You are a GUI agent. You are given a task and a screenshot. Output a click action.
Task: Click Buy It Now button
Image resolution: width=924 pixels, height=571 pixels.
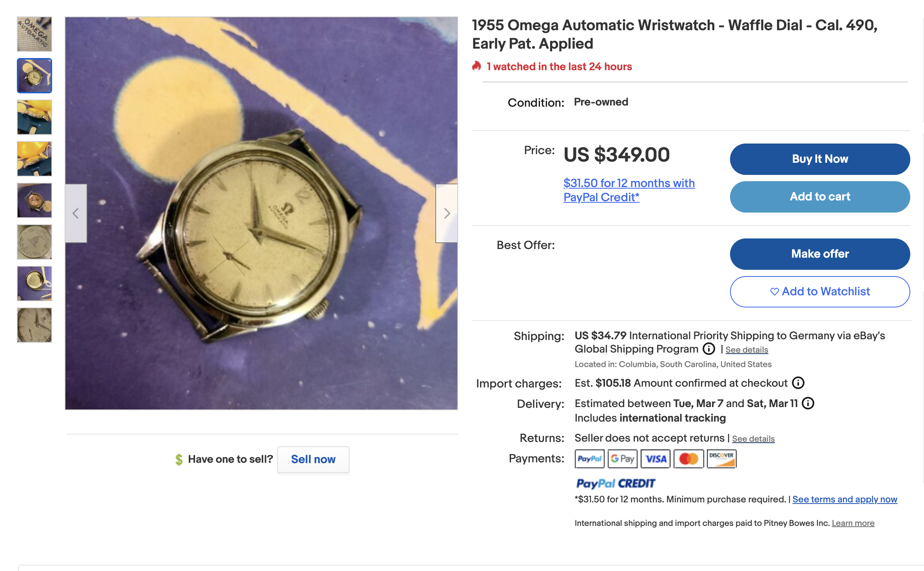820,159
